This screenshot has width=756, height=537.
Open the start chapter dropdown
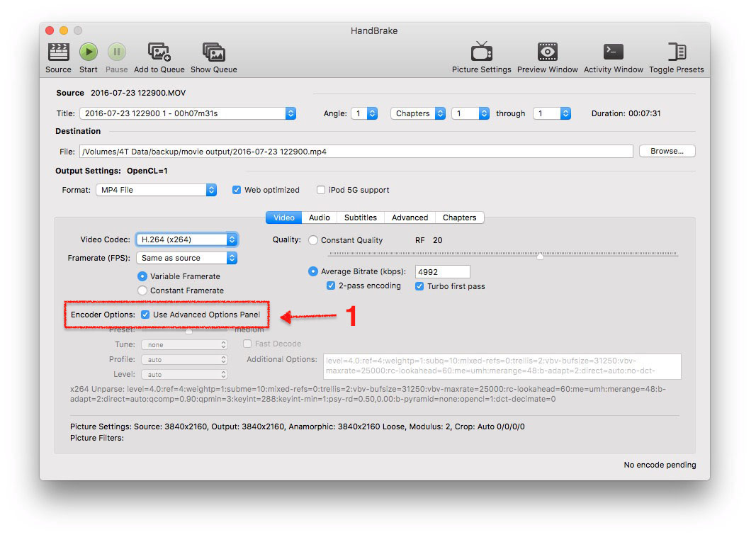[x=470, y=113]
